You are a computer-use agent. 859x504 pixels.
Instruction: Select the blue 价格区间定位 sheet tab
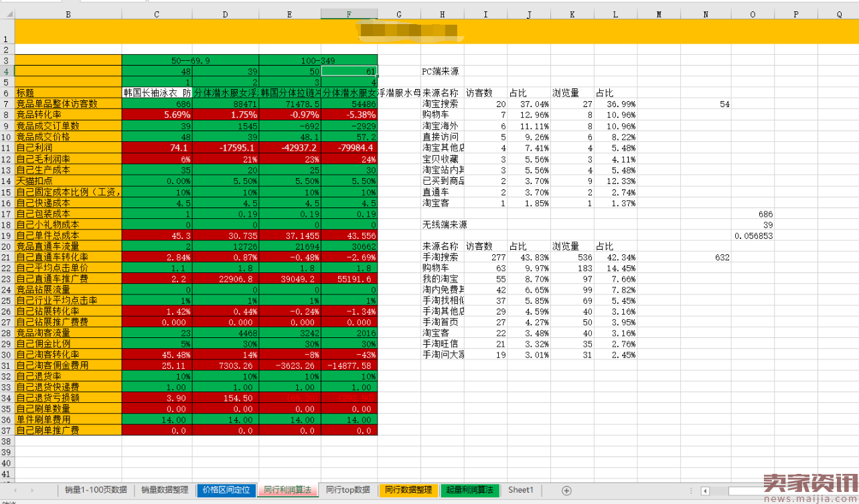226,490
